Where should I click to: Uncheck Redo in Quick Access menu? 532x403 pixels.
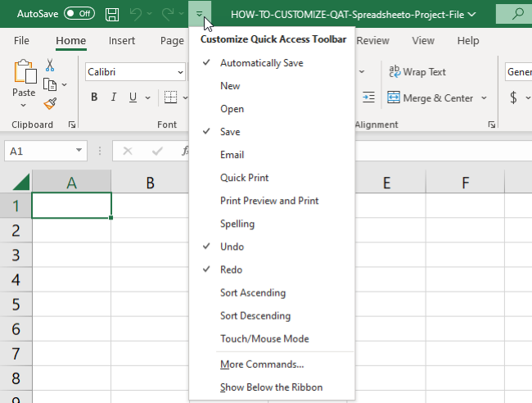(231, 269)
